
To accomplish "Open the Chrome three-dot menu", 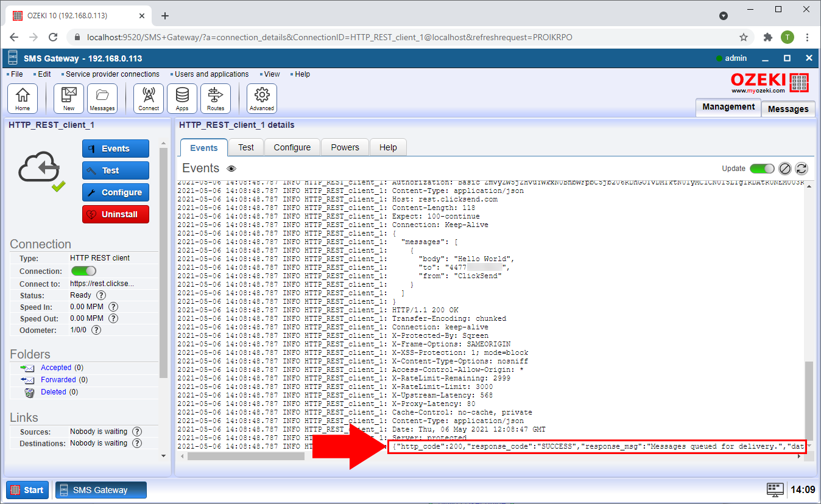I will (x=807, y=37).
